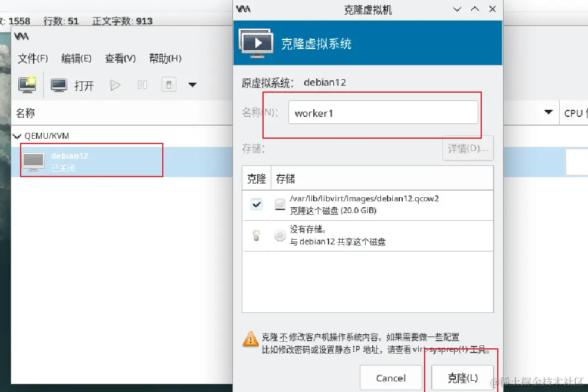Click the CD-ROM icon for 没有存储
The width and height of the screenshot is (588, 392).
280,236
